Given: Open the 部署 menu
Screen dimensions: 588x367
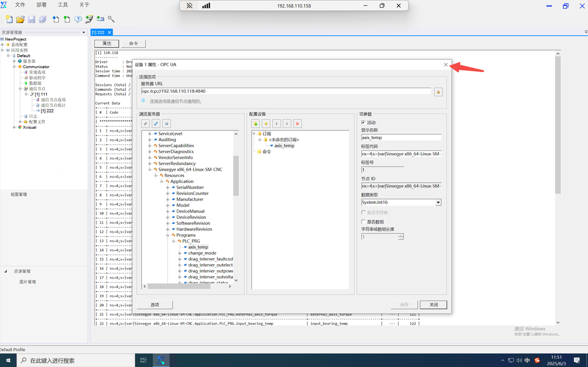Looking at the screenshot, I should (41, 5).
